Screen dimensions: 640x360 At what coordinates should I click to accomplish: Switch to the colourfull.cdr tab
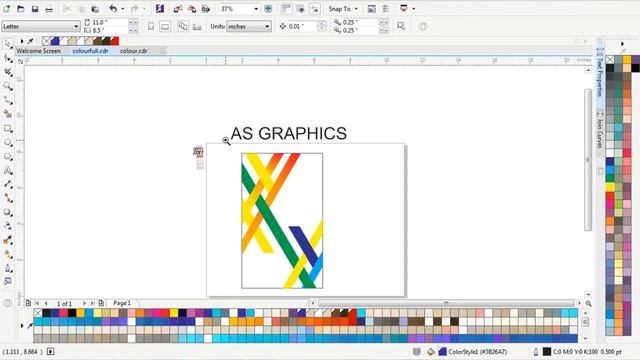(90, 51)
